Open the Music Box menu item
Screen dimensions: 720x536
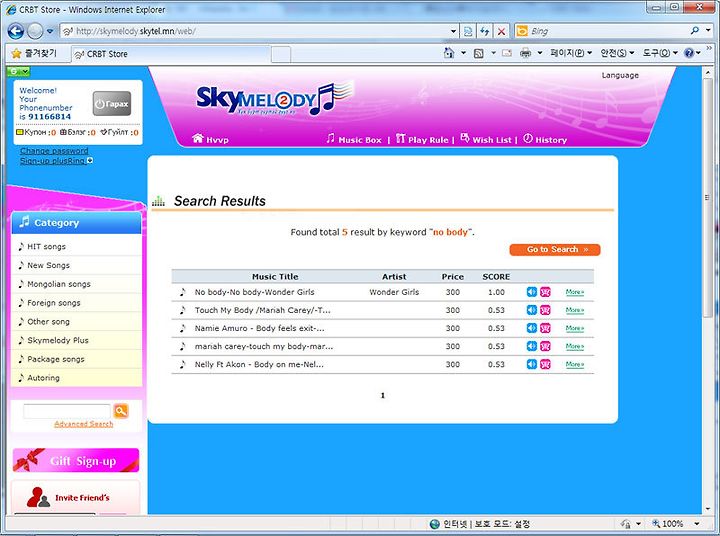pos(354,139)
